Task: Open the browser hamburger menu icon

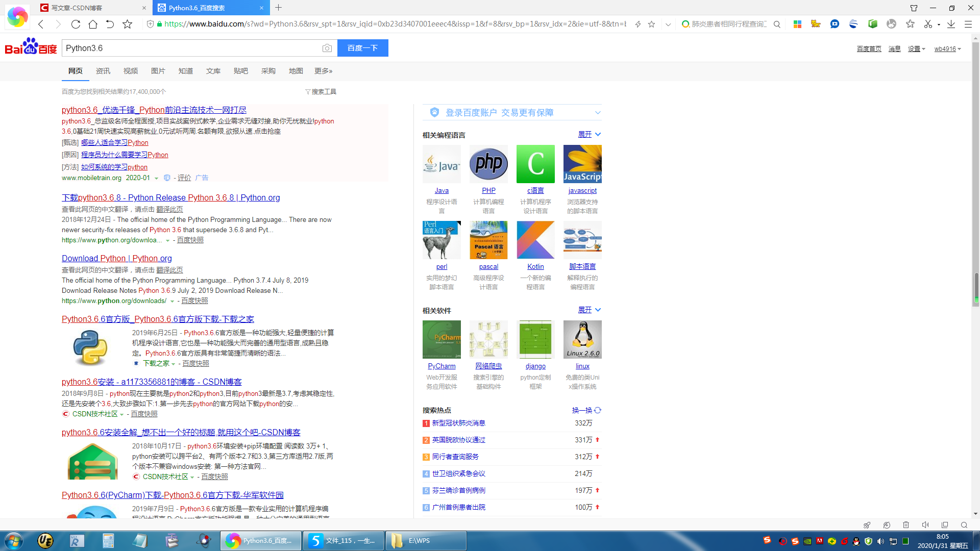Action: point(968,24)
